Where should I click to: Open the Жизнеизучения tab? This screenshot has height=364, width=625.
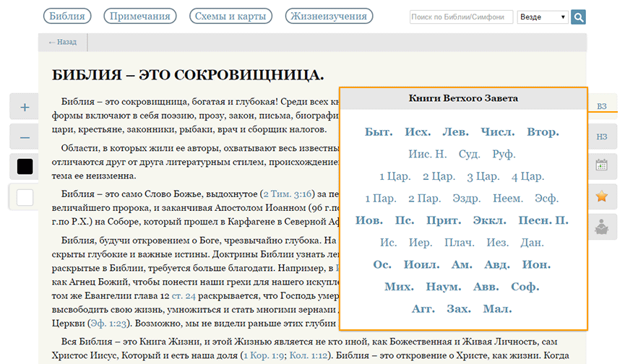coord(329,16)
